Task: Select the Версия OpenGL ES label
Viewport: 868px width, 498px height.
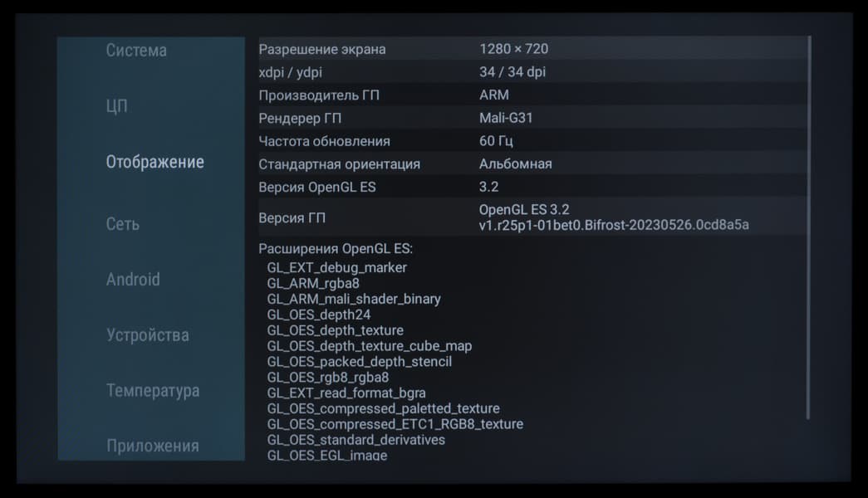Action: click(x=317, y=187)
